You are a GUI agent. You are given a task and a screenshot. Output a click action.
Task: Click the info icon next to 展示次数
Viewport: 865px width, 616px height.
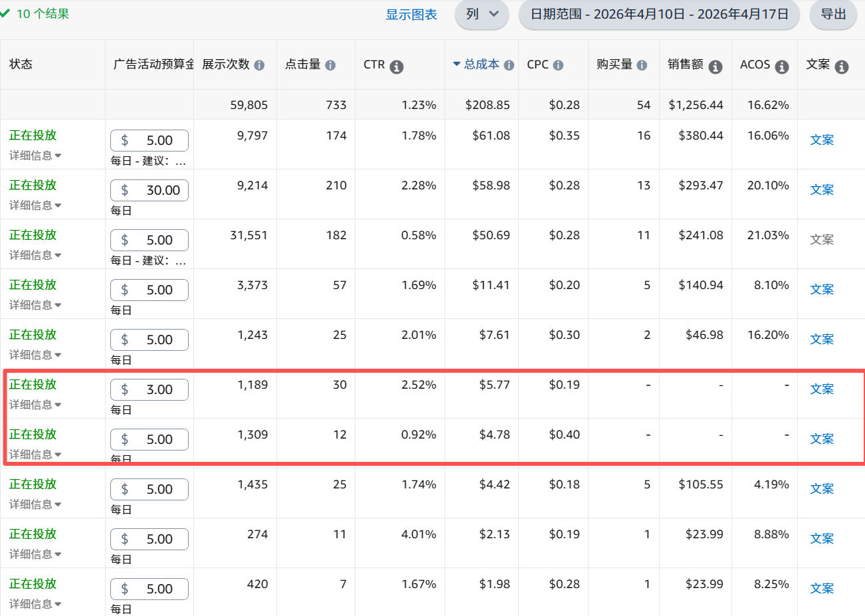(x=259, y=65)
